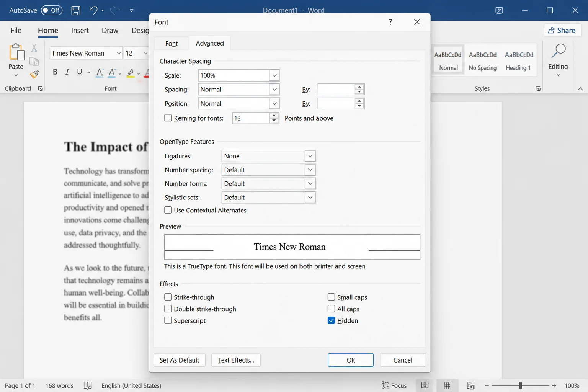Open the Spacing dropdown
588x392 pixels.
274,90
